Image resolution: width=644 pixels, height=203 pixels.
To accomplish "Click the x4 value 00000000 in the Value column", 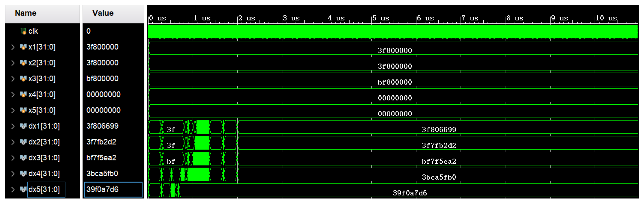I will [x=103, y=94].
